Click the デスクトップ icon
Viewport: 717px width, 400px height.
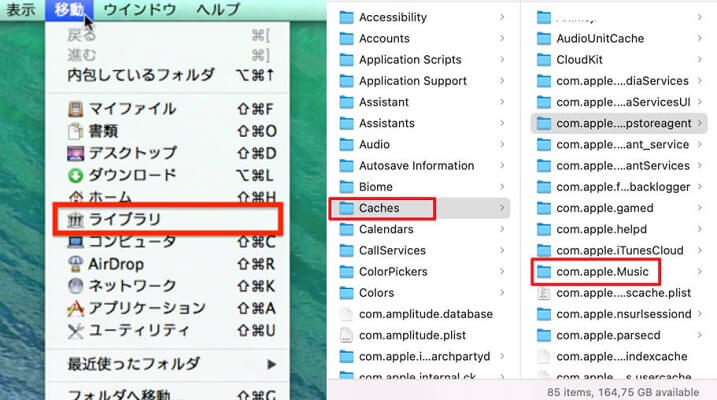[75, 154]
